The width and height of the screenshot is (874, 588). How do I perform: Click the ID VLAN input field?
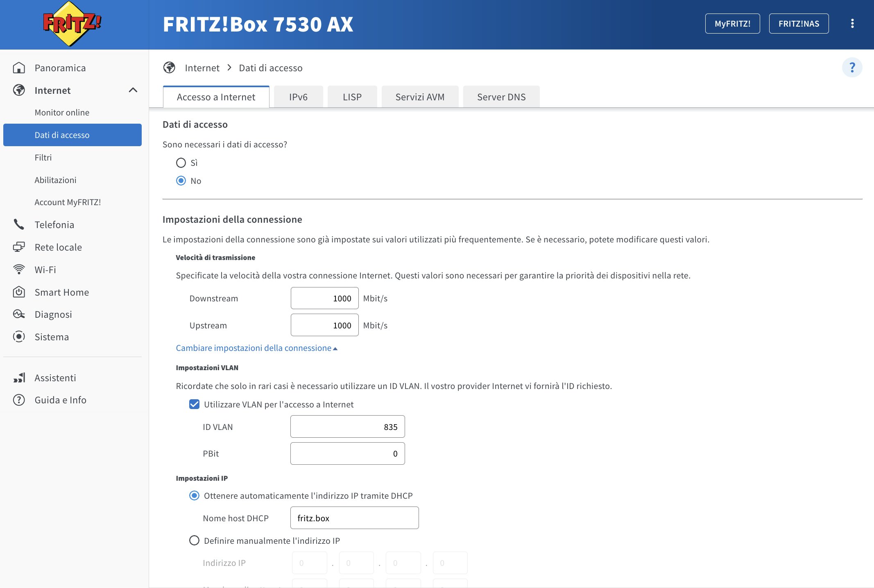[x=347, y=427]
